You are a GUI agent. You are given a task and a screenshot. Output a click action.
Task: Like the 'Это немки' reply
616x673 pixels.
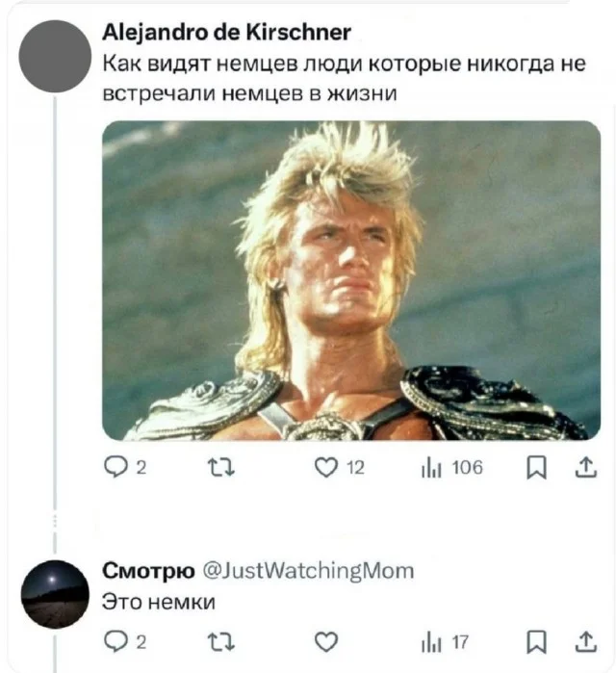[x=326, y=642]
